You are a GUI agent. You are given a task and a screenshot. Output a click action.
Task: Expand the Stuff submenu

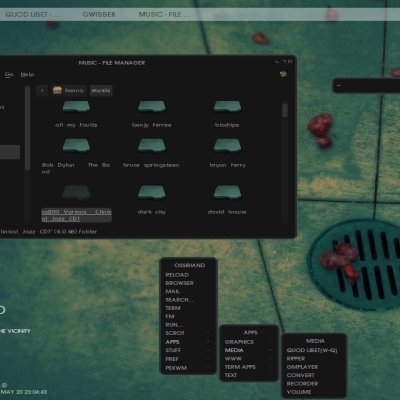pos(189,350)
